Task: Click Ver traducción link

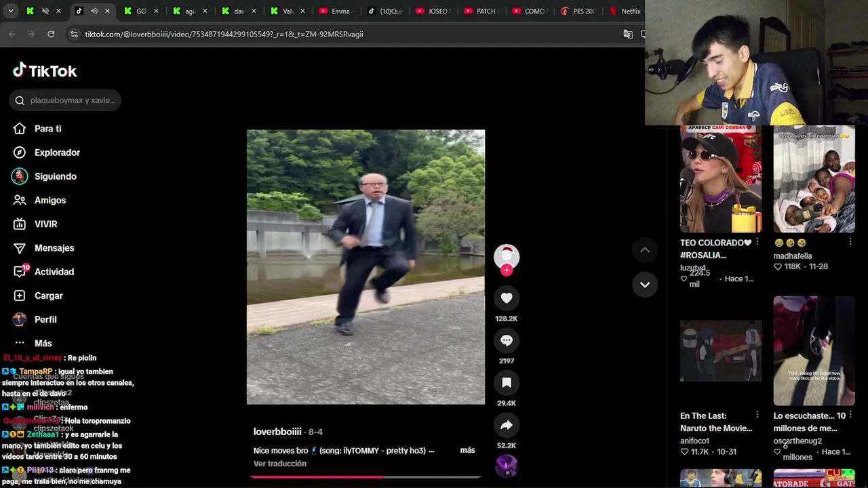Action: click(x=280, y=464)
